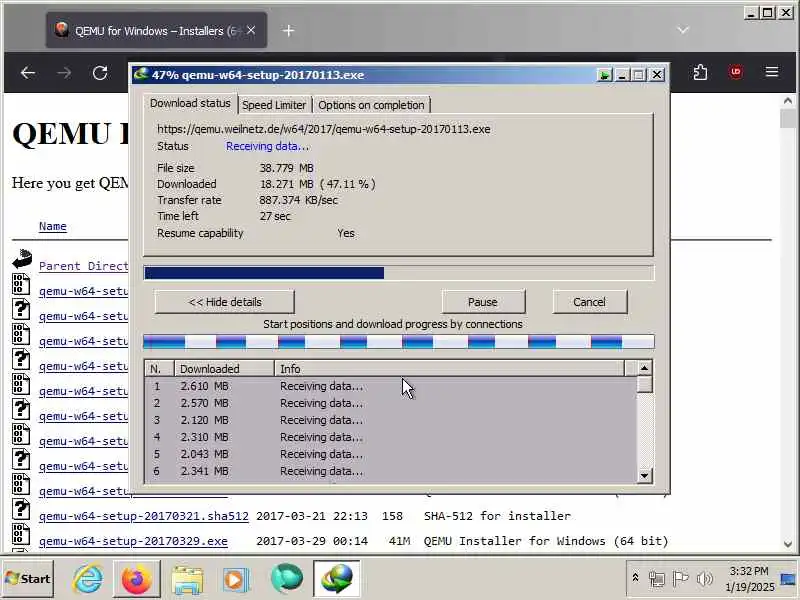Switch to the Speed Limiter tab
The height and width of the screenshot is (600, 800).
274,105
